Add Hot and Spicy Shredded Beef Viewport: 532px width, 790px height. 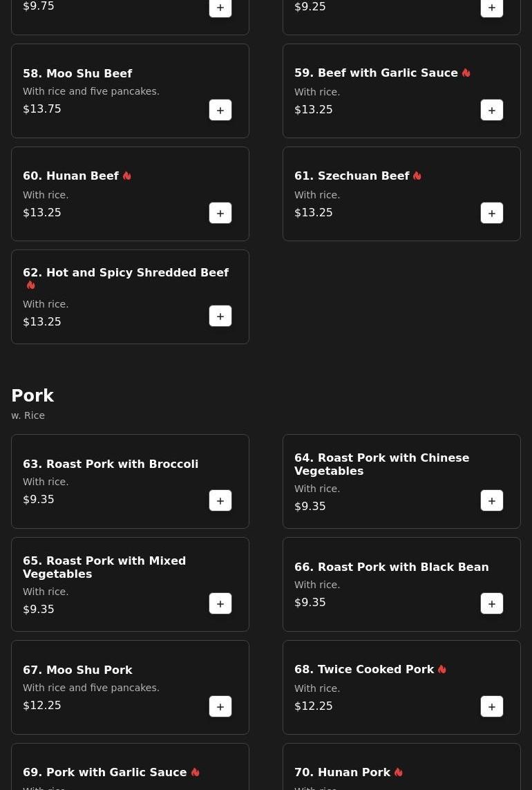tap(220, 316)
